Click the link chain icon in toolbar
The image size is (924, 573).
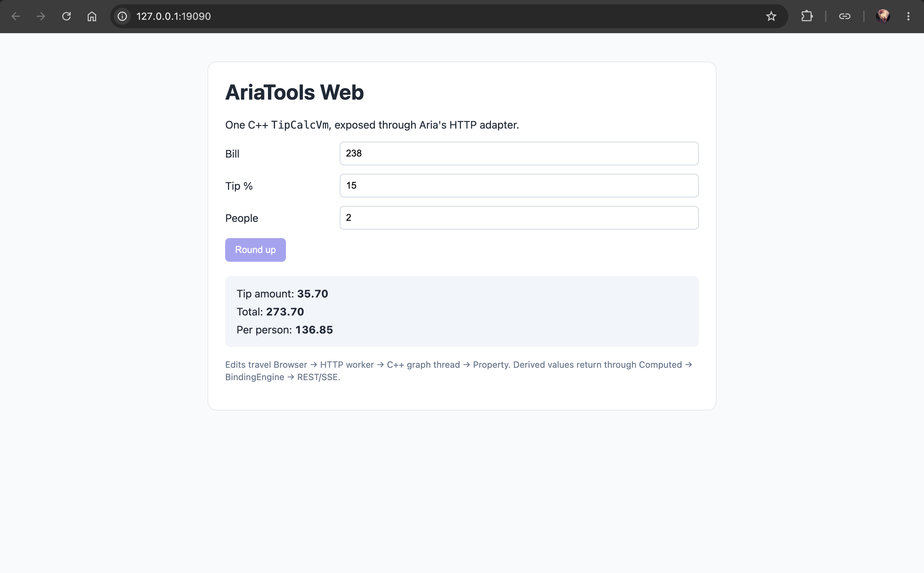844,16
